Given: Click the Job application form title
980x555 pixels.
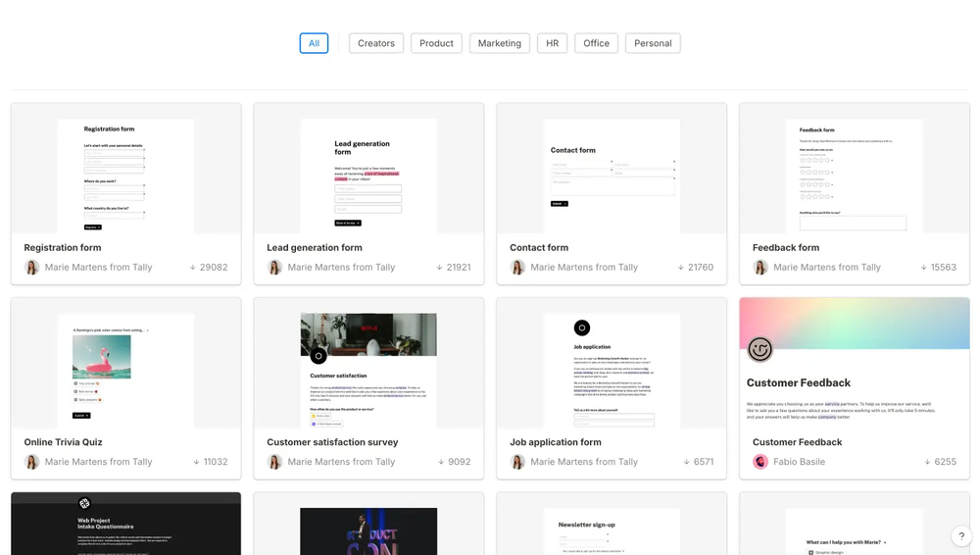Looking at the screenshot, I should (x=556, y=442).
